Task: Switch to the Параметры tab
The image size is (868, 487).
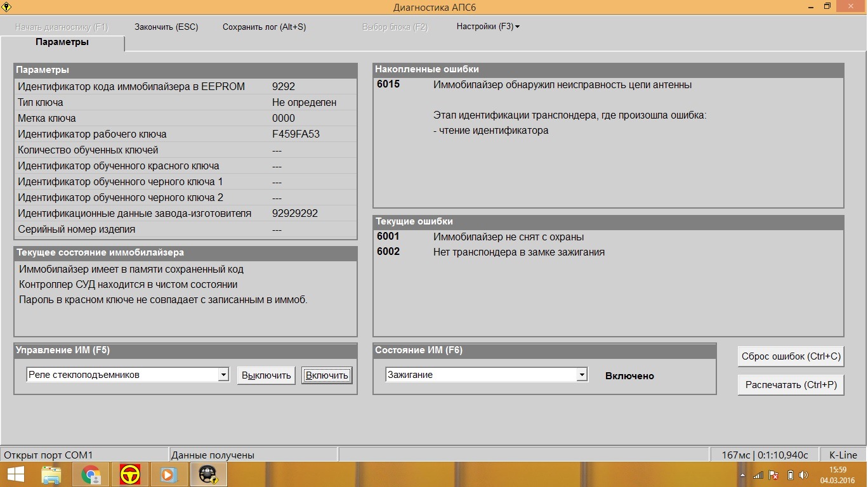Action: (62, 42)
